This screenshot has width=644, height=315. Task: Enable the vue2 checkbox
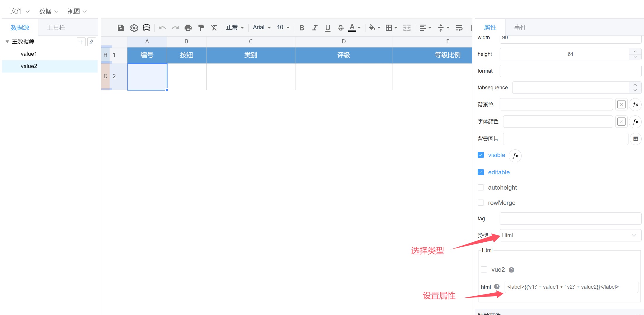[484, 270]
